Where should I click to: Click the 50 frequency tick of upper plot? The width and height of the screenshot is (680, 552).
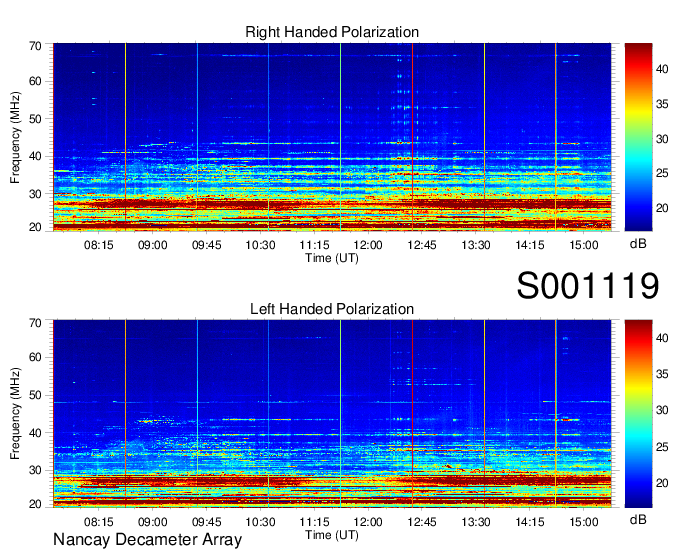(x=35, y=119)
